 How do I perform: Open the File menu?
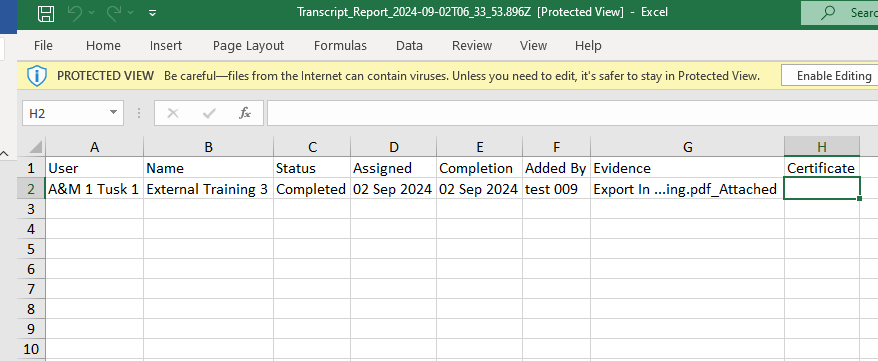(x=43, y=46)
